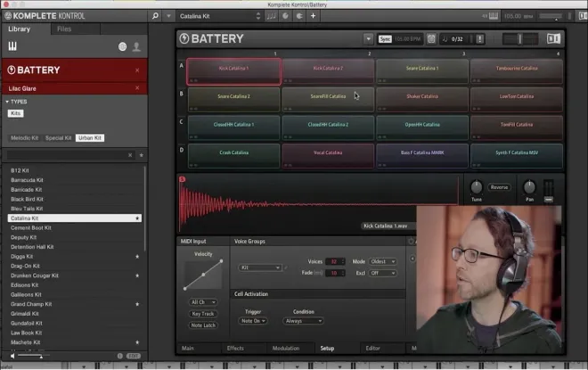The image size is (588, 370).
Task: Click the metronome icon next to BPM
Action: [431, 38]
